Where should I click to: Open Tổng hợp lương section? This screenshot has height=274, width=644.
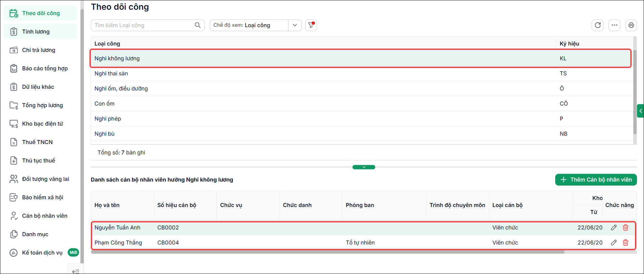tap(41, 105)
